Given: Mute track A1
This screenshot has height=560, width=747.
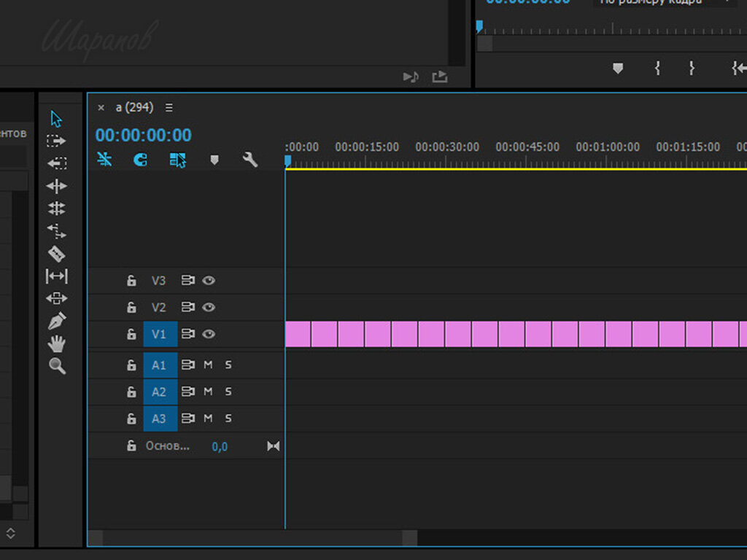Looking at the screenshot, I should click(x=208, y=365).
